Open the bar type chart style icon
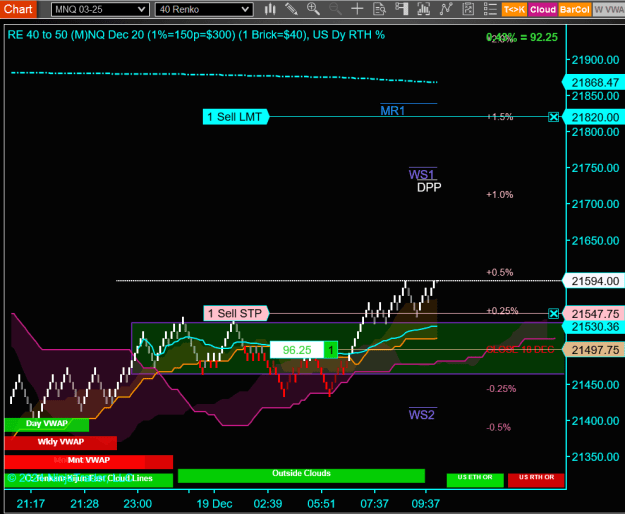Image resolution: width=625 pixels, height=514 pixels. 270,9
